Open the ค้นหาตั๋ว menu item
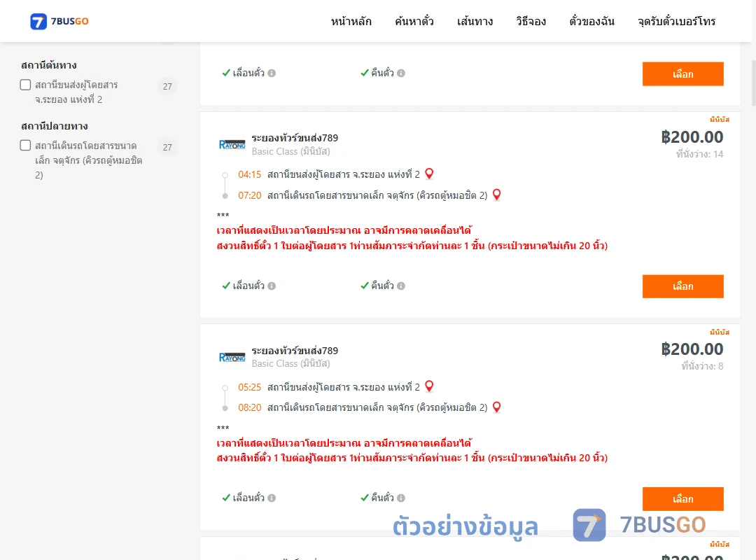The height and width of the screenshot is (560, 756). click(x=414, y=21)
